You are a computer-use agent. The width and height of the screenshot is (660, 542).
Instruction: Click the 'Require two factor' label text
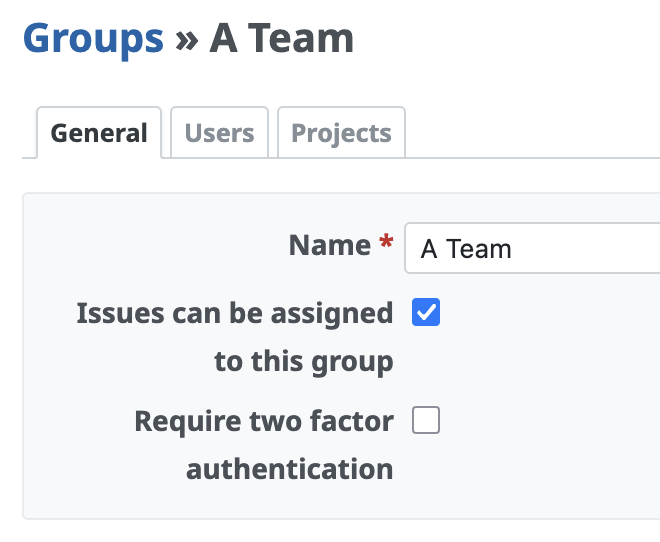(x=264, y=421)
